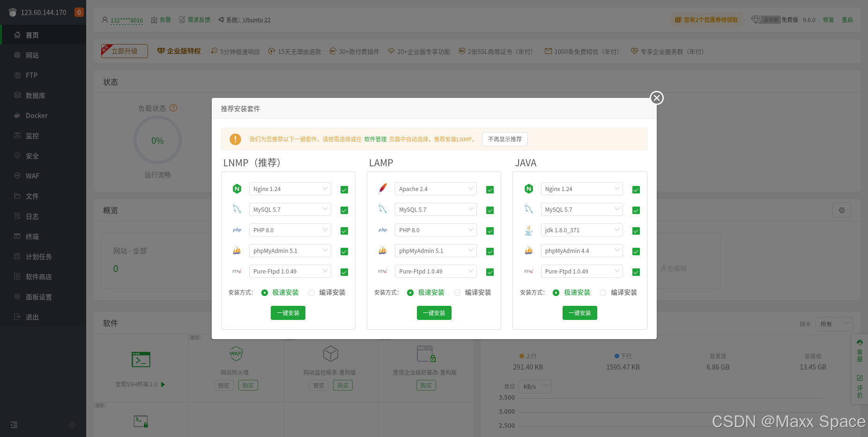This screenshot has height=437, width=868.
Task: Click the home icon in sidebar
Action: pyautogui.click(x=17, y=35)
